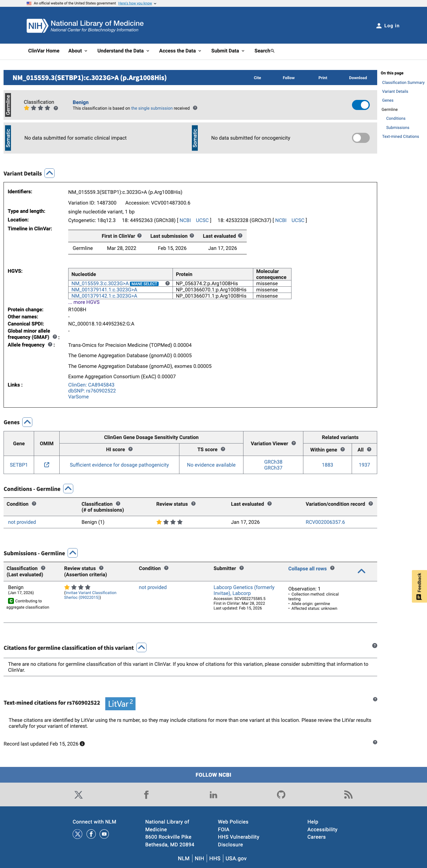Open OMIM external link icon for SETBP1
The height and width of the screenshot is (868, 427).
[x=47, y=465]
